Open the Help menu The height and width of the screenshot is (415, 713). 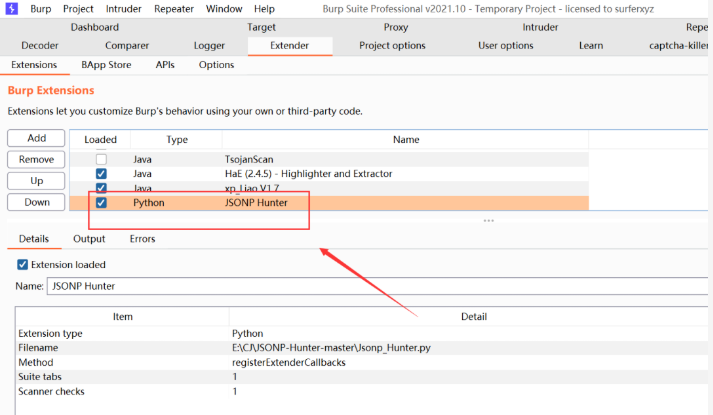264,9
